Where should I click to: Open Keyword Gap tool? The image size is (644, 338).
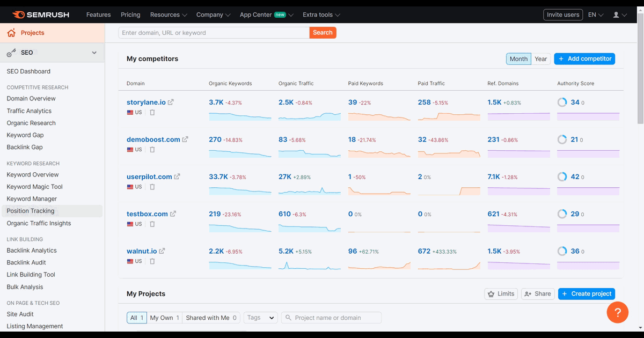[x=25, y=135]
